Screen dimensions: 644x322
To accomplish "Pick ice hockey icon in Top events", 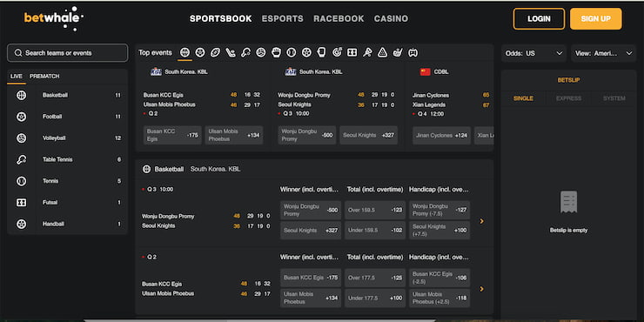I will (x=231, y=52).
